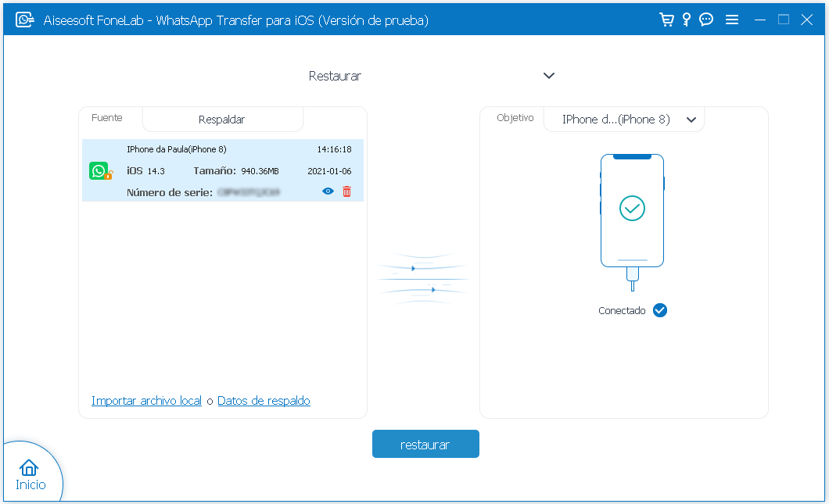Click the restaurar button
Image resolution: width=829 pixels, height=504 pixels.
[425, 444]
